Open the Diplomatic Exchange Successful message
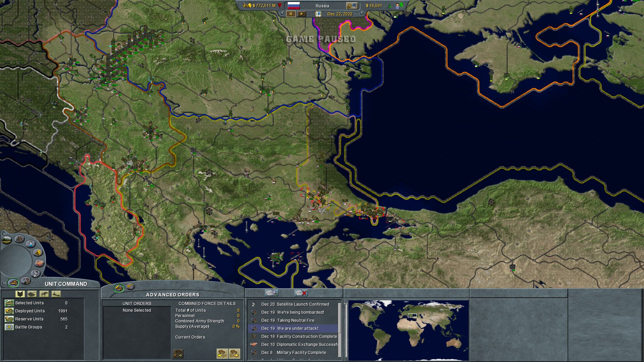Viewport: 644px width, 362px height. pyautogui.click(x=293, y=344)
